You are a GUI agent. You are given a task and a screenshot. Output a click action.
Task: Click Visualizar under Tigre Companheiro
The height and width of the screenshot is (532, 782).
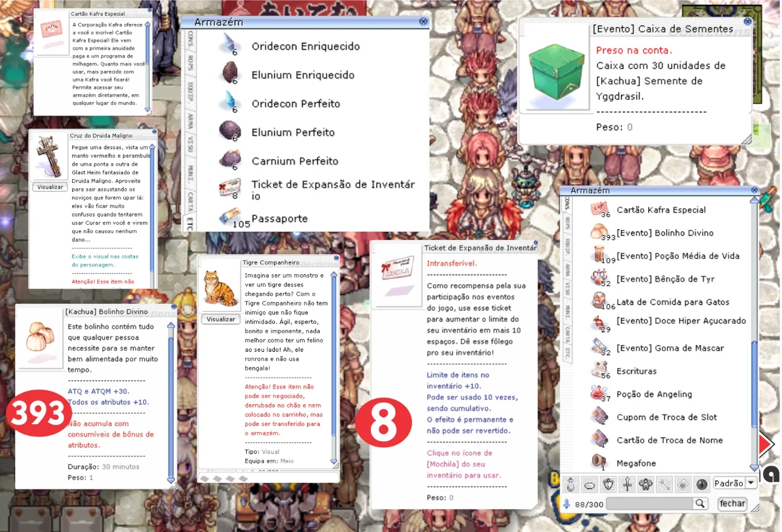pyautogui.click(x=221, y=319)
